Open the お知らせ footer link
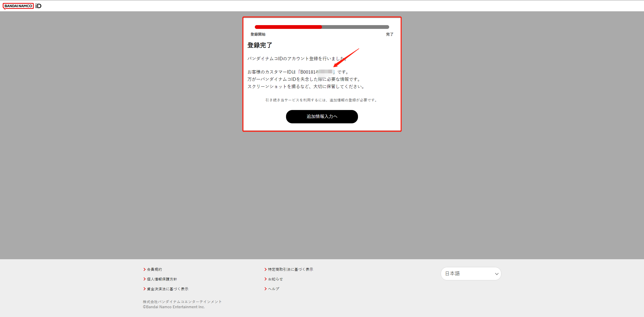 pyautogui.click(x=275, y=279)
